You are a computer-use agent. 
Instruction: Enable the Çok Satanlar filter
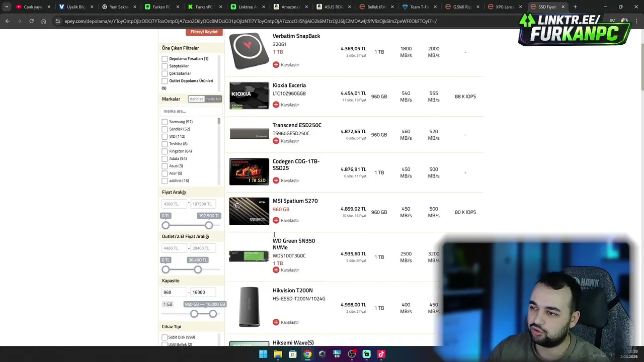click(165, 73)
